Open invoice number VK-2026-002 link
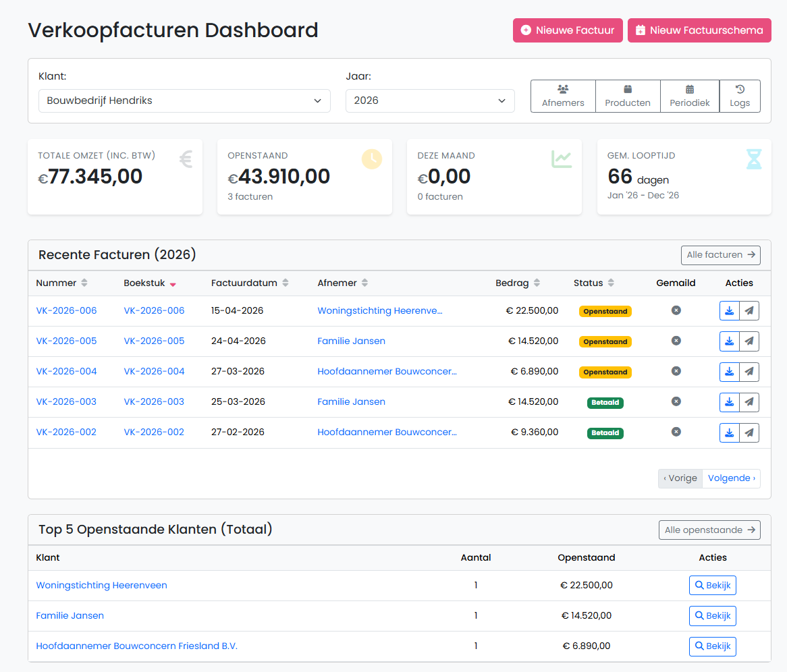 66,432
